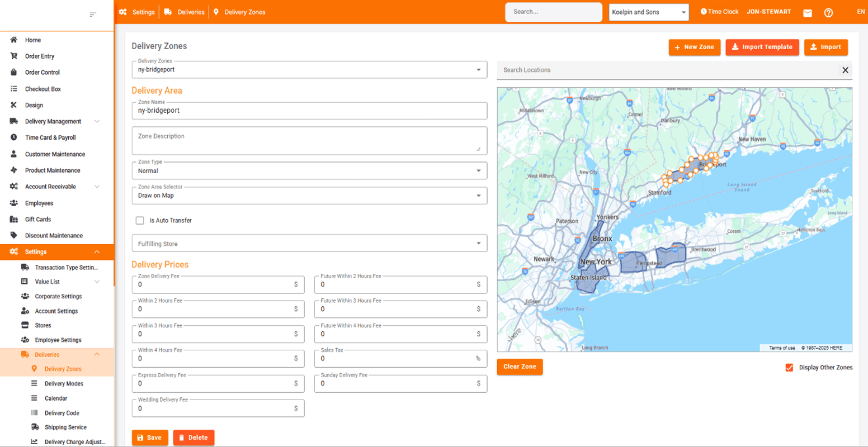Click the Gift Cards sidebar icon

pos(14,220)
